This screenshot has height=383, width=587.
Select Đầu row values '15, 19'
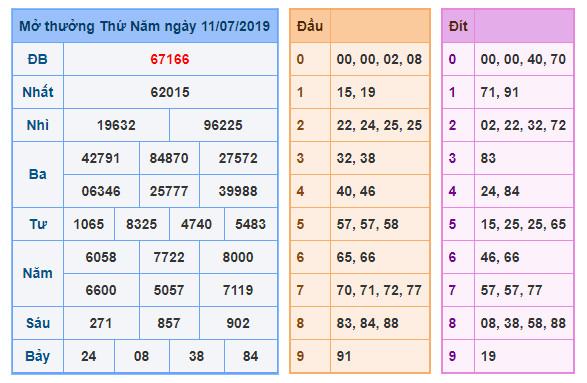tap(356, 92)
